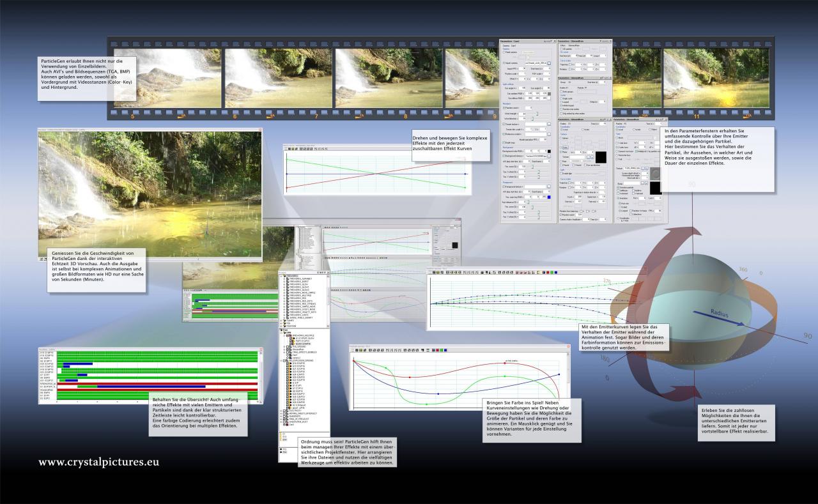Open the www.crystalpictures.eu link
The height and width of the screenshot is (504, 818).
98,462
